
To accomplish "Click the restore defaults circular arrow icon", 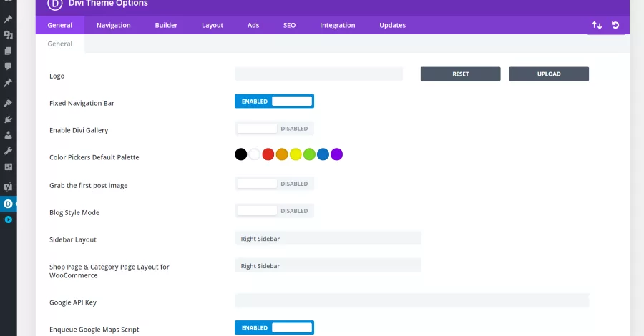I will coord(615,26).
